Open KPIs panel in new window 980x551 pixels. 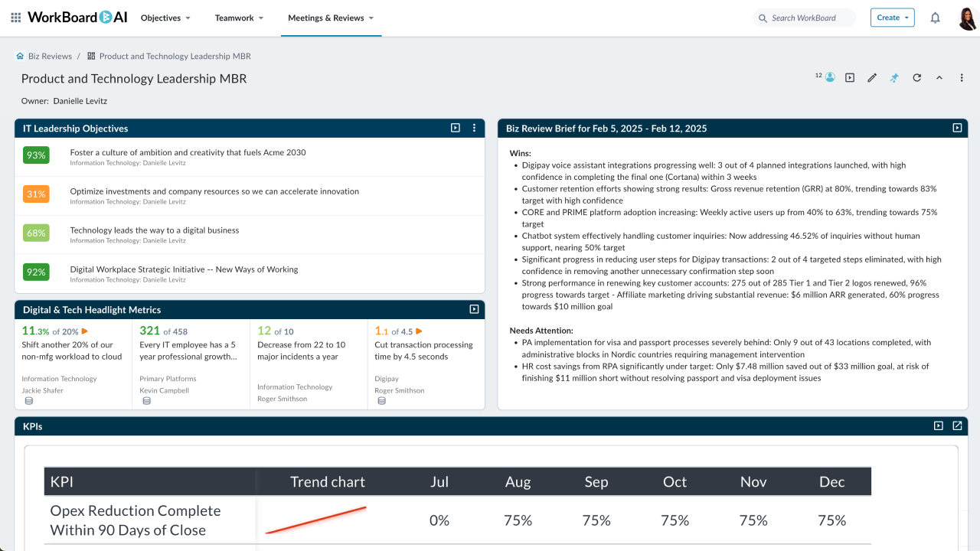pyautogui.click(x=957, y=425)
